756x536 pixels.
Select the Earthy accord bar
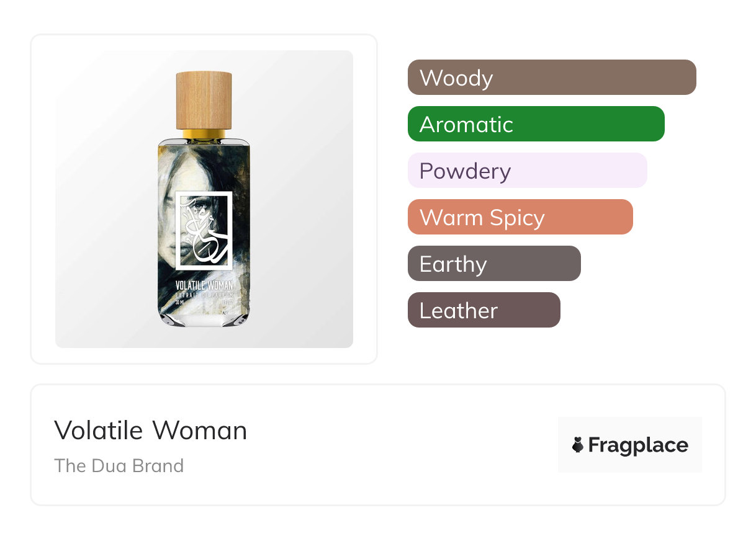click(493, 264)
